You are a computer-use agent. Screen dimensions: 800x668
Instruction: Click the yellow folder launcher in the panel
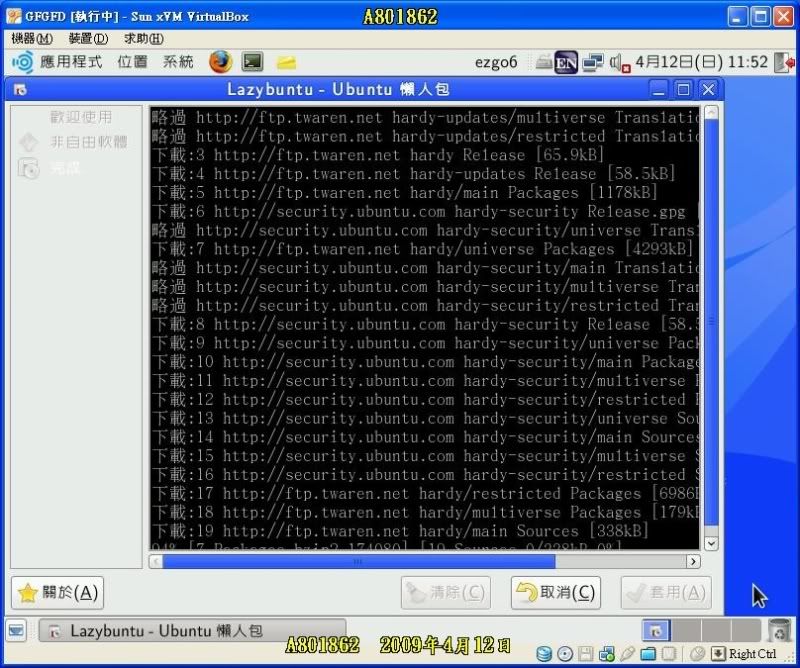click(x=286, y=62)
